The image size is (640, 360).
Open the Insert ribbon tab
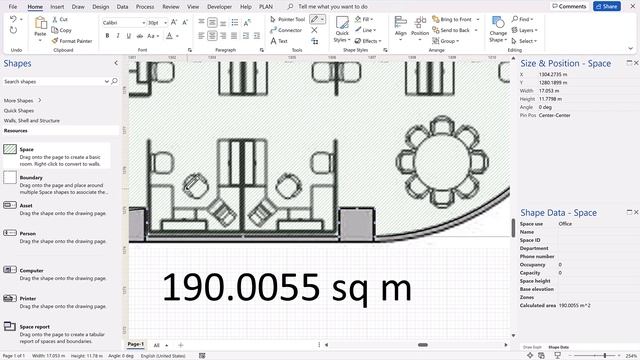[x=57, y=7]
